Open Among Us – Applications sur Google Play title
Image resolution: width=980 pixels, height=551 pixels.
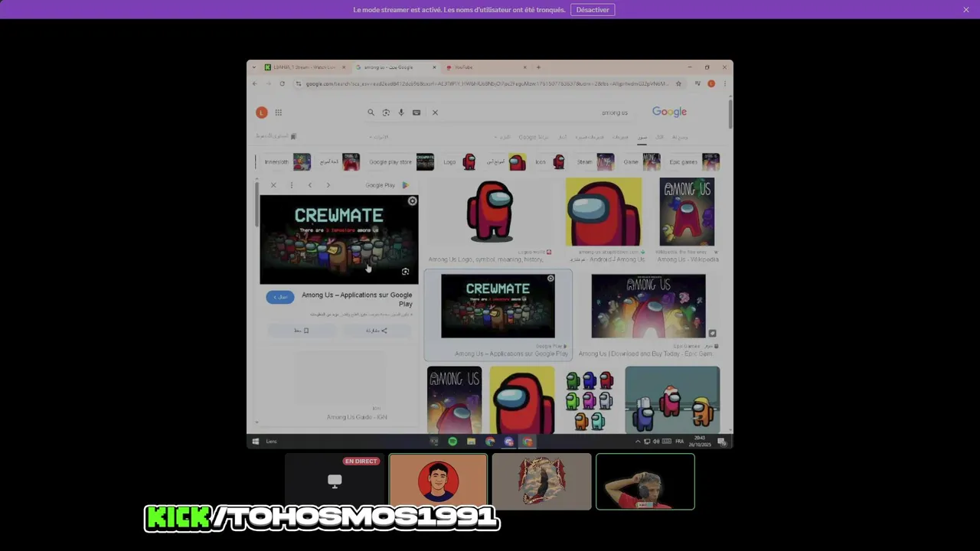pos(357,299)
